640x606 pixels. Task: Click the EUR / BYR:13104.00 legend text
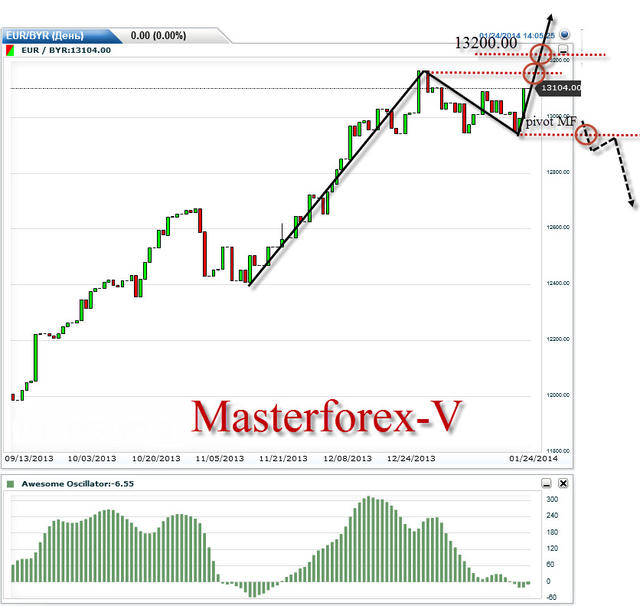(x=66, y=50)
